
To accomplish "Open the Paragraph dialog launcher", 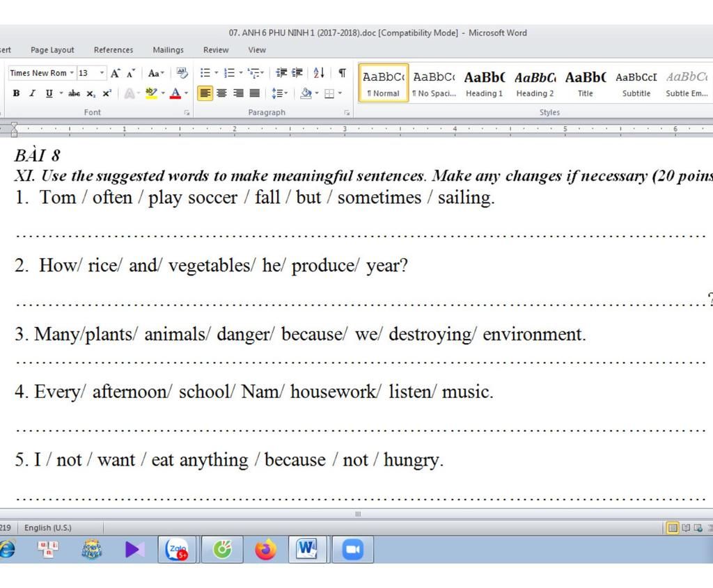I will coord(347,112).
